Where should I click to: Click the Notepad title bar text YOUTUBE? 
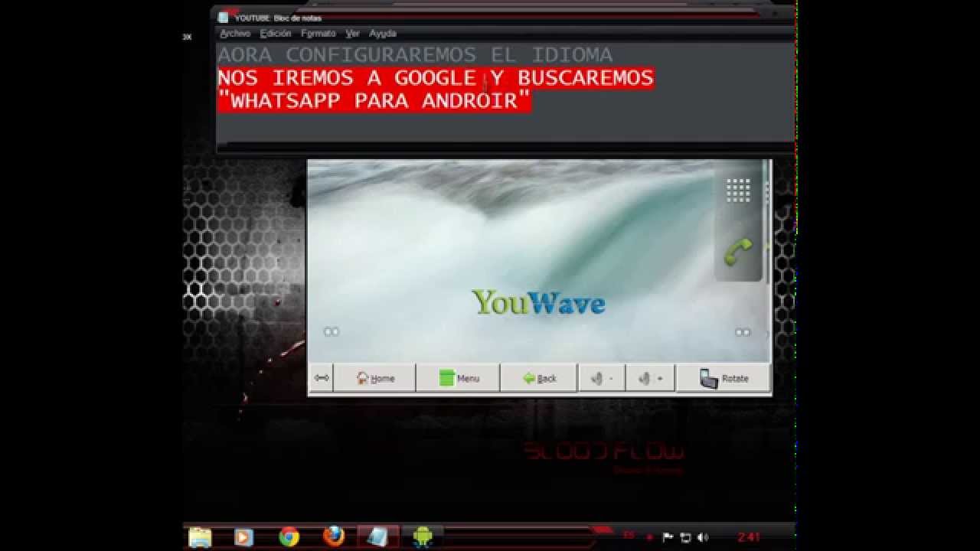coord(278,18)
